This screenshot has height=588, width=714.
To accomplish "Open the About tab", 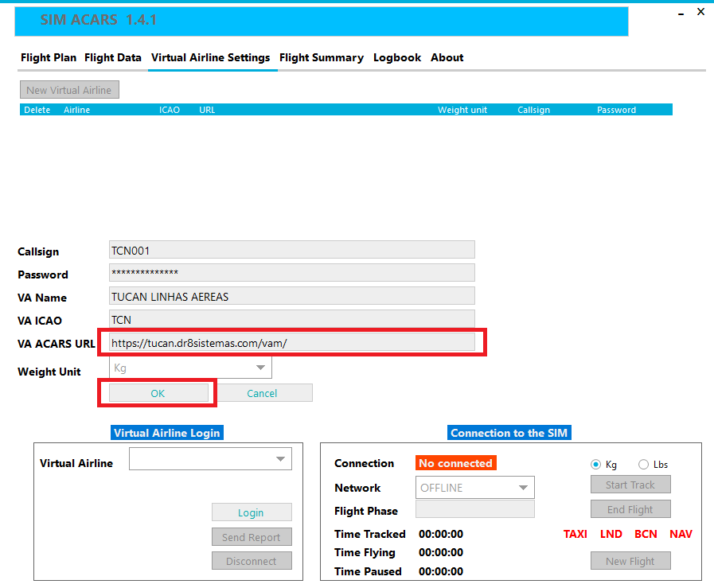I will [447, 57].
